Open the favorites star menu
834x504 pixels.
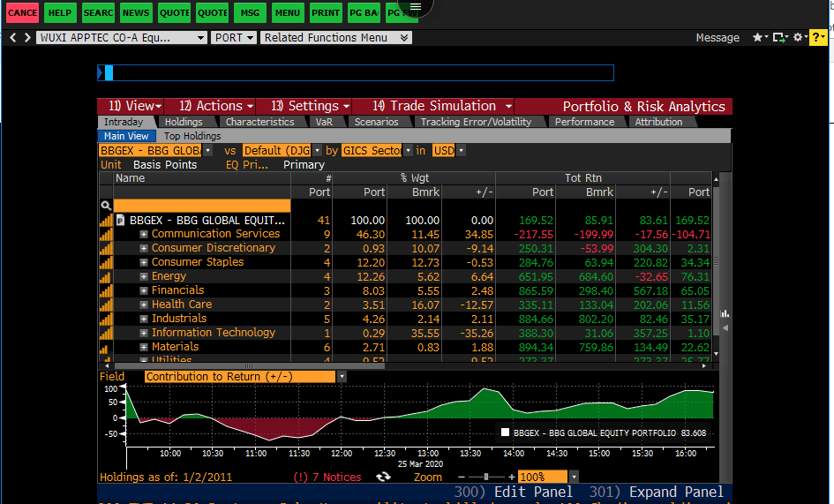(760, 37)
